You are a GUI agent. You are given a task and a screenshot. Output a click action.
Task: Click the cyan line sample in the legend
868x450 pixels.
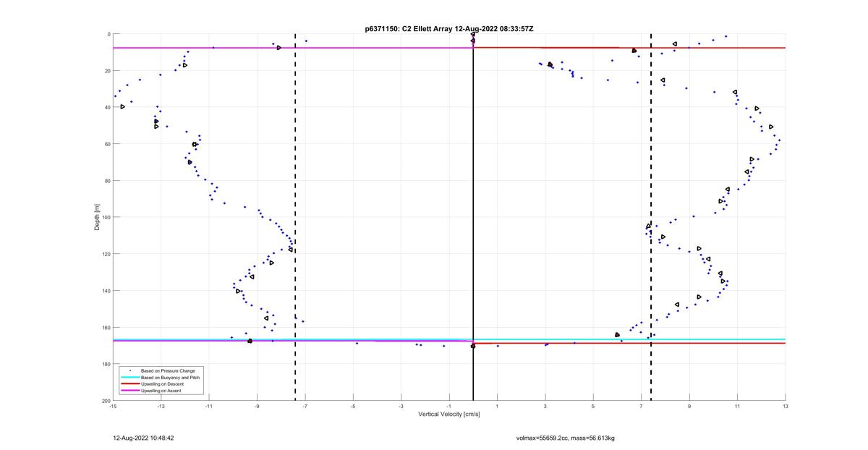[130, 377]
